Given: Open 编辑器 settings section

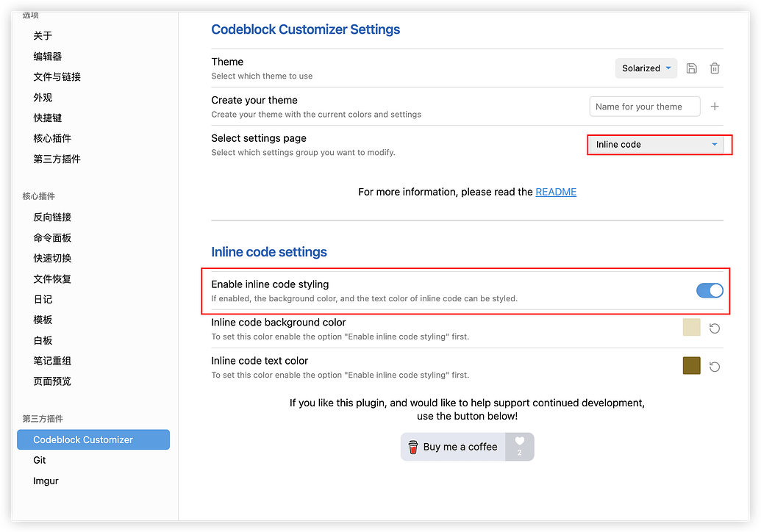Looking at the screenshot, I should click(47, 57).
